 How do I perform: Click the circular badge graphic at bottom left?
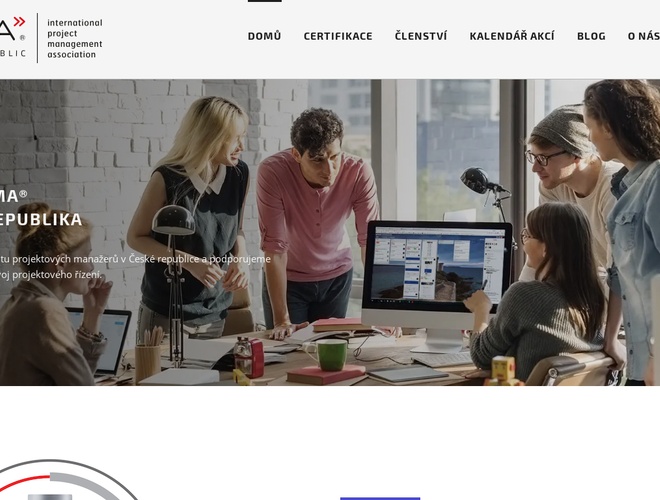pos(69,479)
